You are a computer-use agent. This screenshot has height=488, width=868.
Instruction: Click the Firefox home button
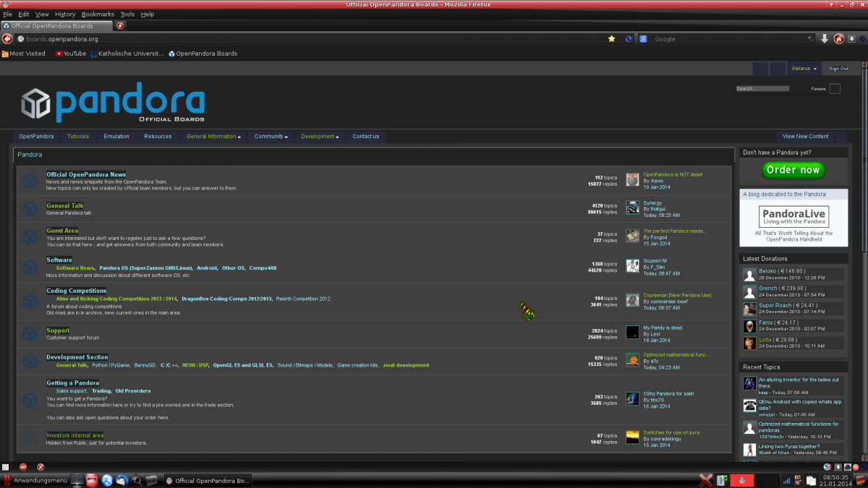click(839, 39)
